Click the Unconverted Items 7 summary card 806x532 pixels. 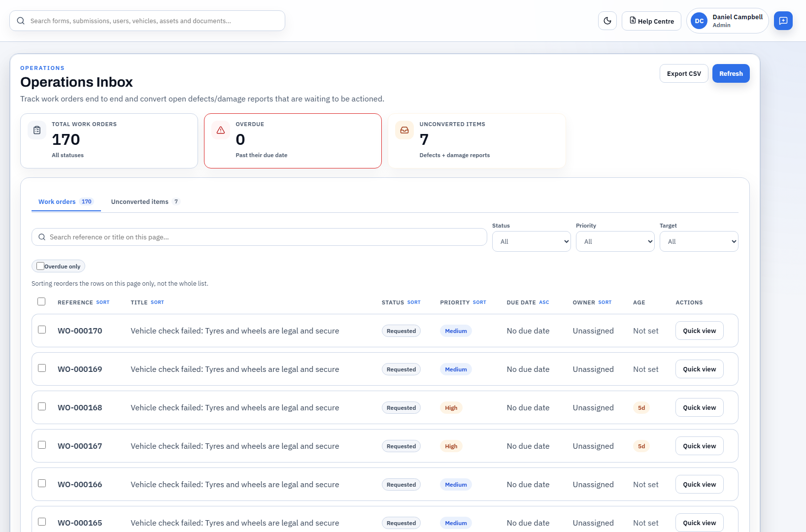(x=477, y=141)
